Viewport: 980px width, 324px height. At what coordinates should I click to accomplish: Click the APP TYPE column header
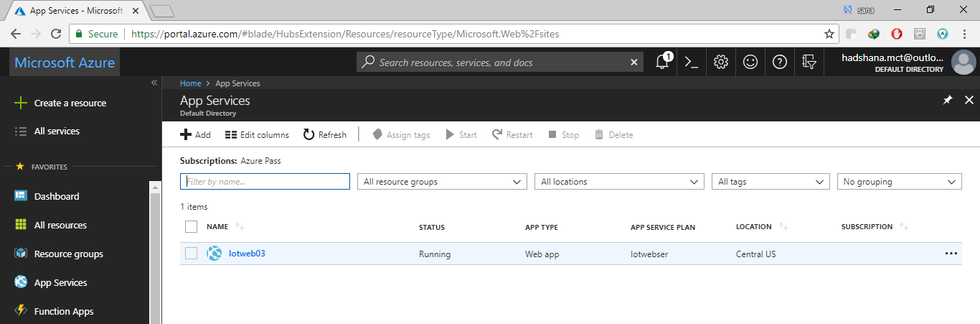542,227
